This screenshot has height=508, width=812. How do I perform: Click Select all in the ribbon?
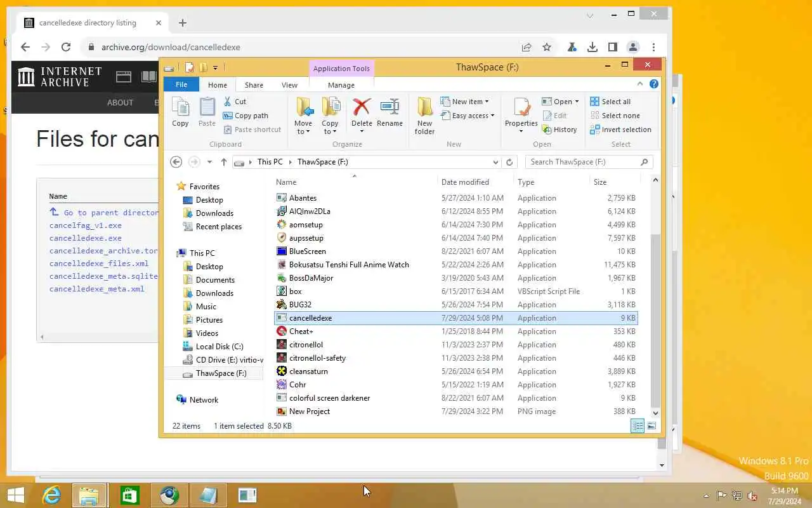610,102
